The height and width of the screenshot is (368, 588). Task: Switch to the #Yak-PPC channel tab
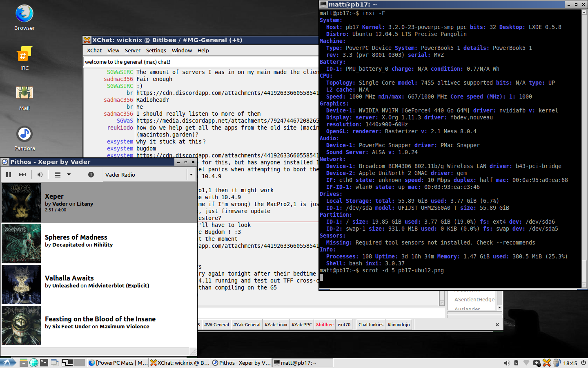tap(302, 325)
